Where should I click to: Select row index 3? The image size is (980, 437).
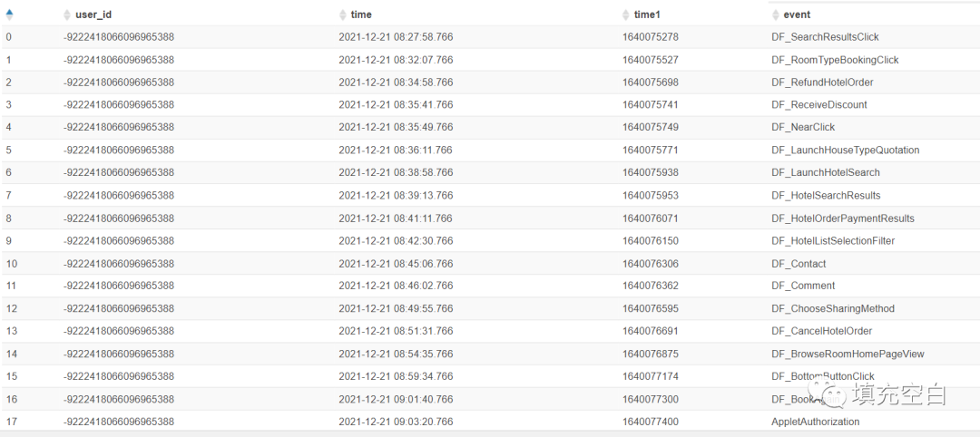tap(9, 104)
